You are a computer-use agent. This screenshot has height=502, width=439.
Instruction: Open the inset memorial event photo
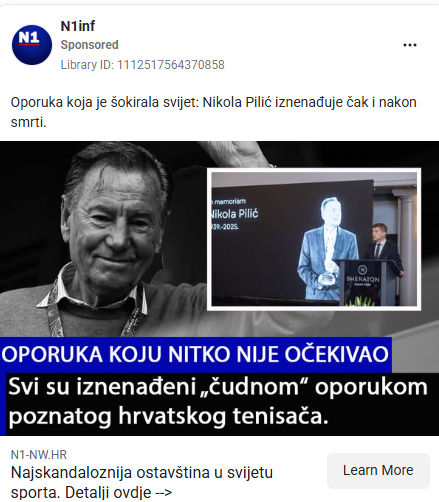tap(314, 239)
